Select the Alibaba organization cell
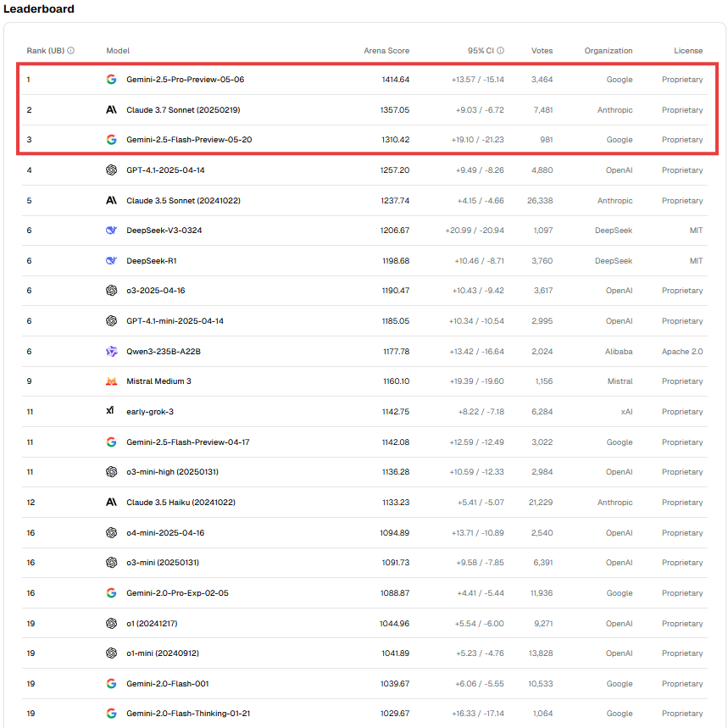728x728 pixels. (x=619, y=352)
